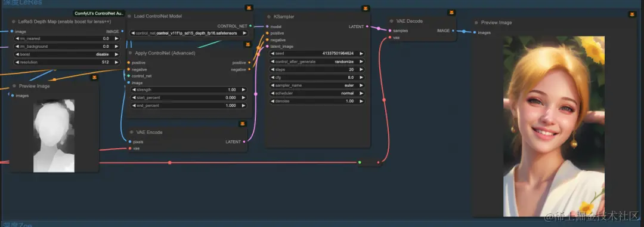Screen dimensions: 644x227
Task: Click the CONTROL_NET output port
Action: (250, 26)
